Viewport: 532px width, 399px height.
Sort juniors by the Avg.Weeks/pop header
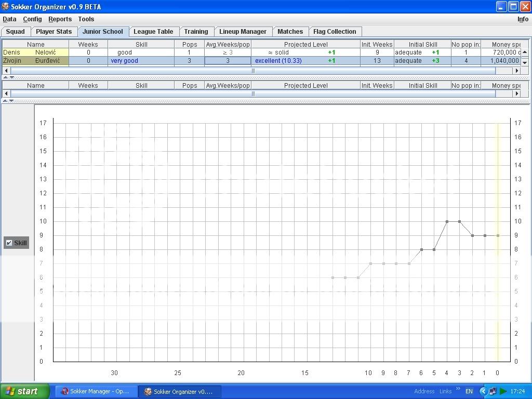point(228,44)
